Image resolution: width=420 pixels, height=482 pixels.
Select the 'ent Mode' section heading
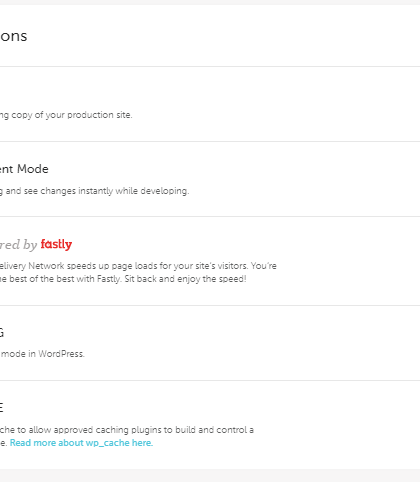[x=24, y=169]
